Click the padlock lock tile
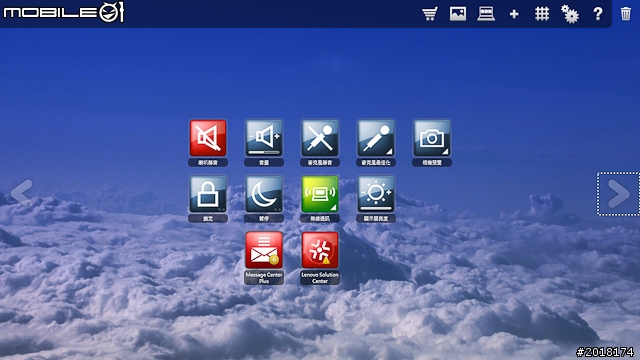This screenshot has width=640, height=360. click(208, 194)
